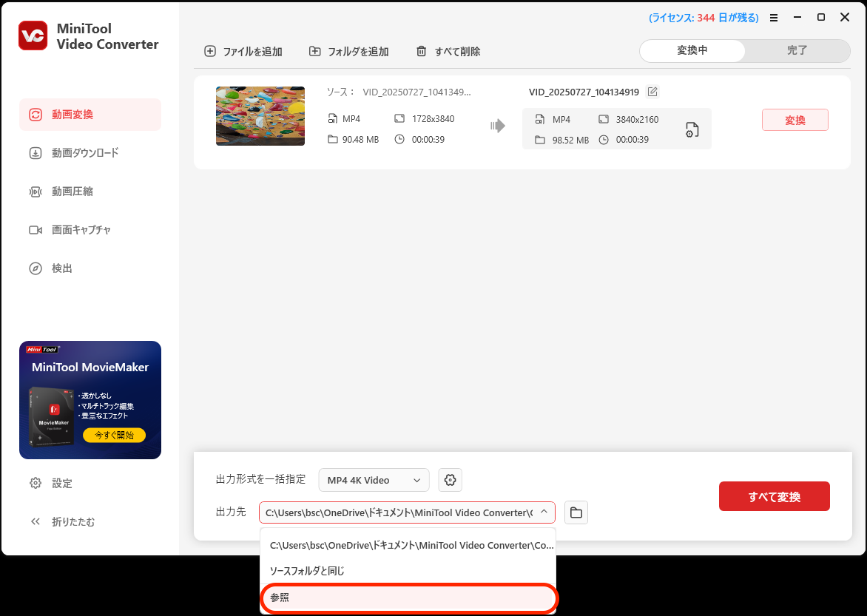Open output settings icon for the video
The width and height of the screenshot is (867, 616).
point(692,130)
